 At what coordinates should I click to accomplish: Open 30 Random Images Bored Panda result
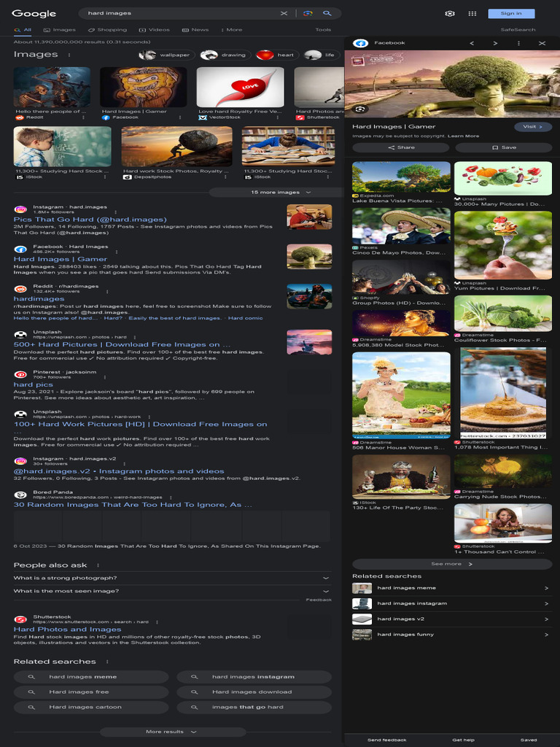133,505
